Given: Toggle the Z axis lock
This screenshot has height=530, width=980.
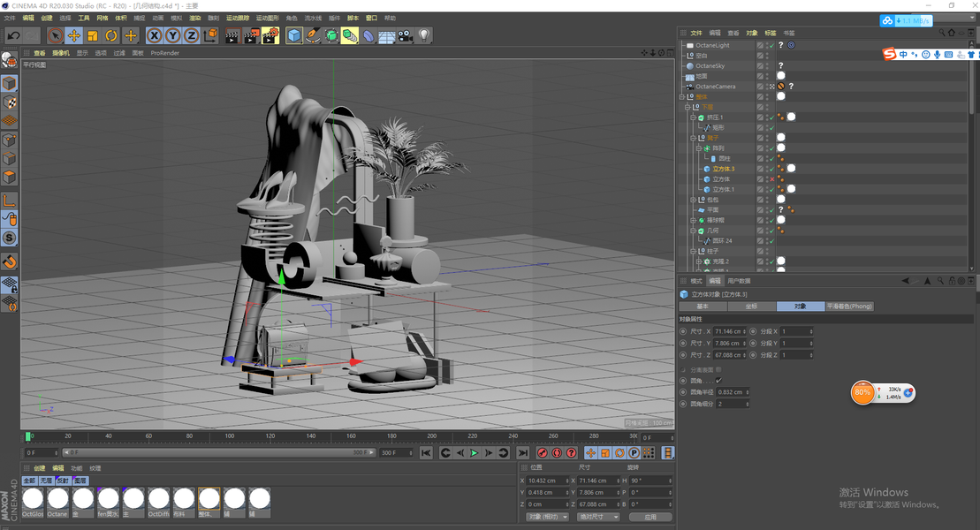Looking at the screenshot, I should tap(192, 35).
